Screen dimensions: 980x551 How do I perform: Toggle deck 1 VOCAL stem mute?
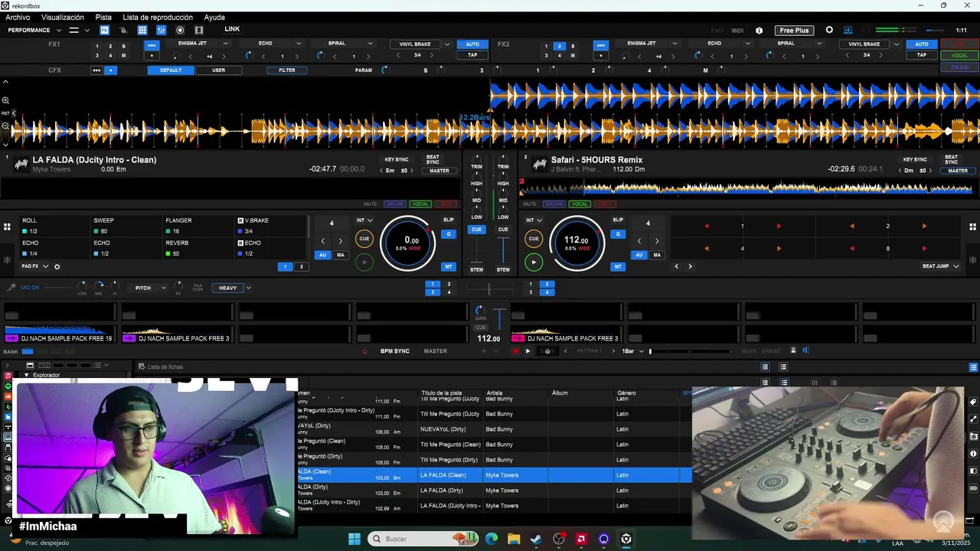[420, 204]
